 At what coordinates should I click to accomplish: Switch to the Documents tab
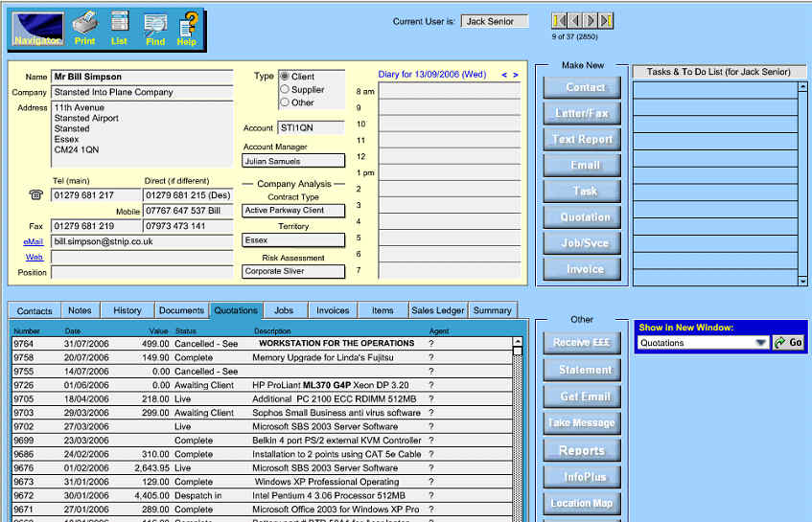(x=182, y=310)
